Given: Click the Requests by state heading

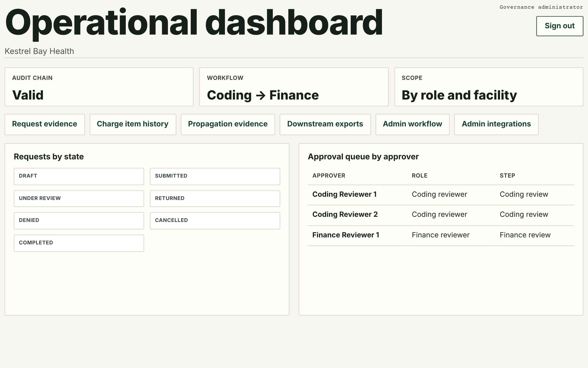Looking at the screenshot, I should tap(49, 157).
